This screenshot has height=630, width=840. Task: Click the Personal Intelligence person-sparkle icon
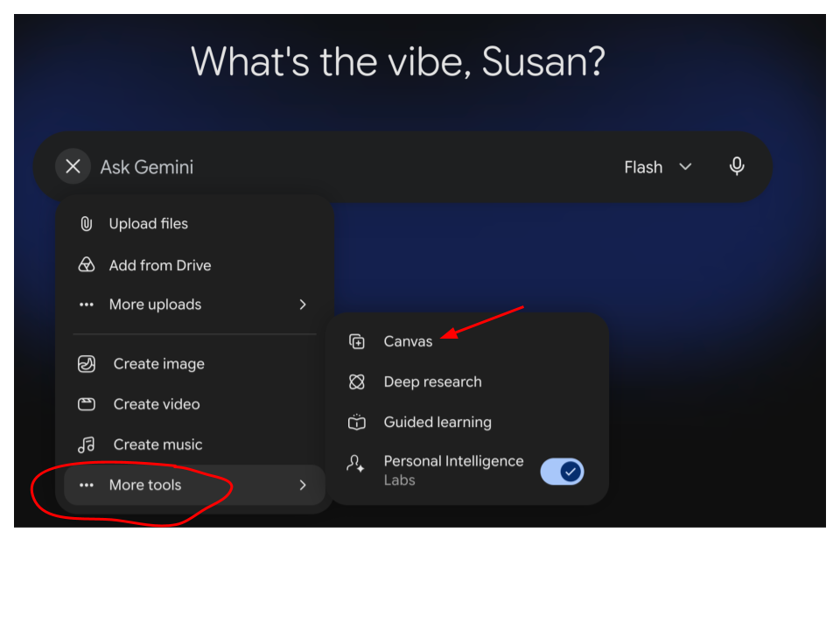pyautogui.click(x=356, y=464)
